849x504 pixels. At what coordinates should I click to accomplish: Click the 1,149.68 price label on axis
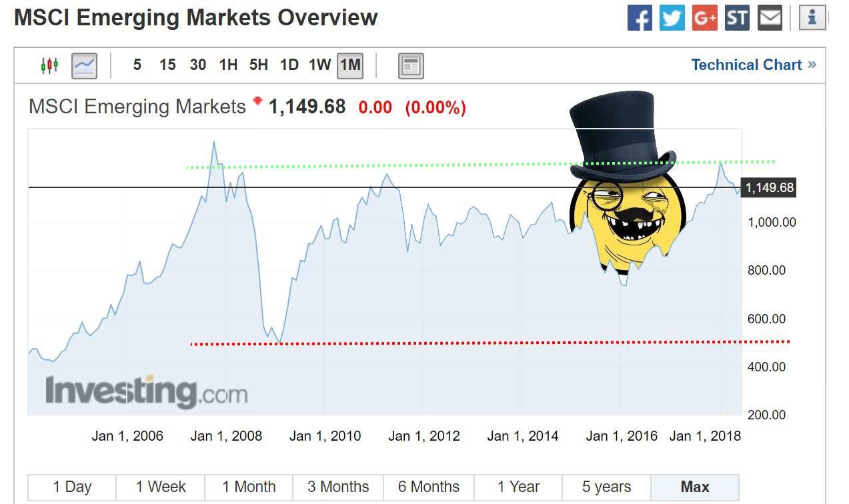click(x=769, y=188)
